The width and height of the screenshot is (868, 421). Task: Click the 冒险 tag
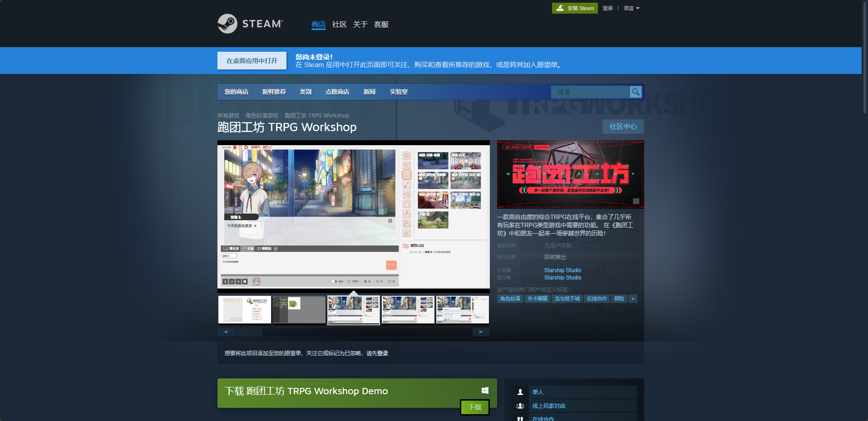pyautogui.click(x=619, y=299)
